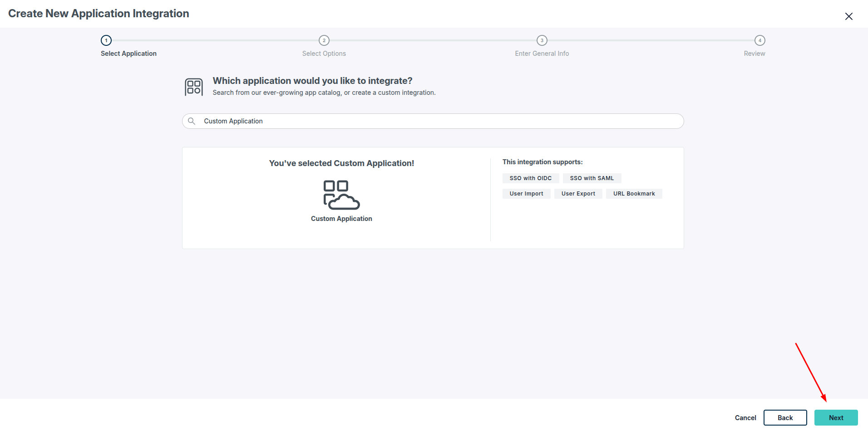Select step 2 circle in the wizard
Image resolution: width=868 pixels, height=436 pixels.
point(324,40)
